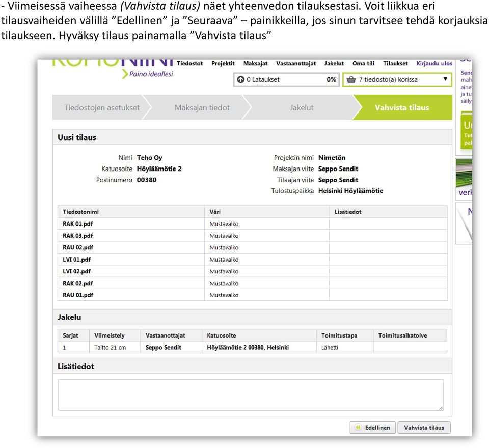489x448 pixels.
Task: Go to the Jakelut step tab
Action: (x=302, y=107)
